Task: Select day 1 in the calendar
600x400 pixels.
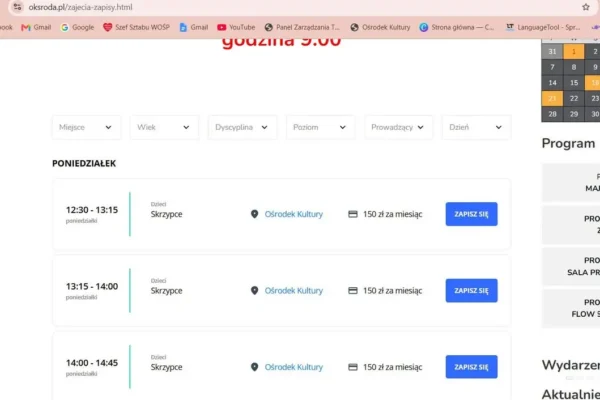Action: (574, 52)
